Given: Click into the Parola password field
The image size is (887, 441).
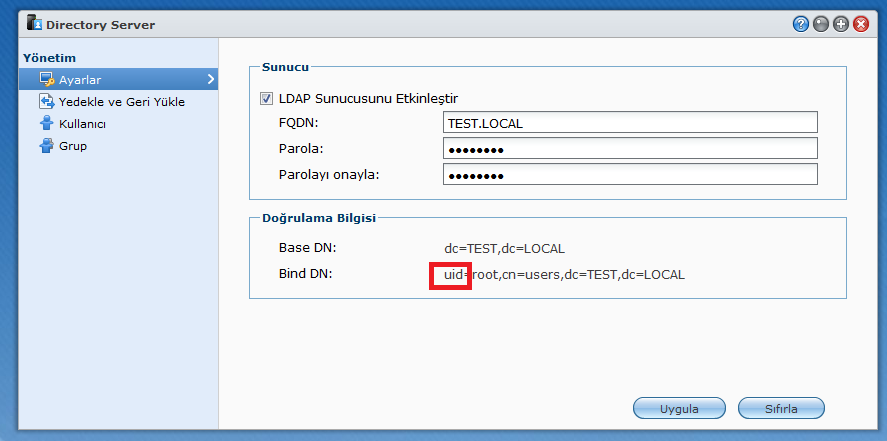Looking at the screenshot, I should (x=630, y=149).
